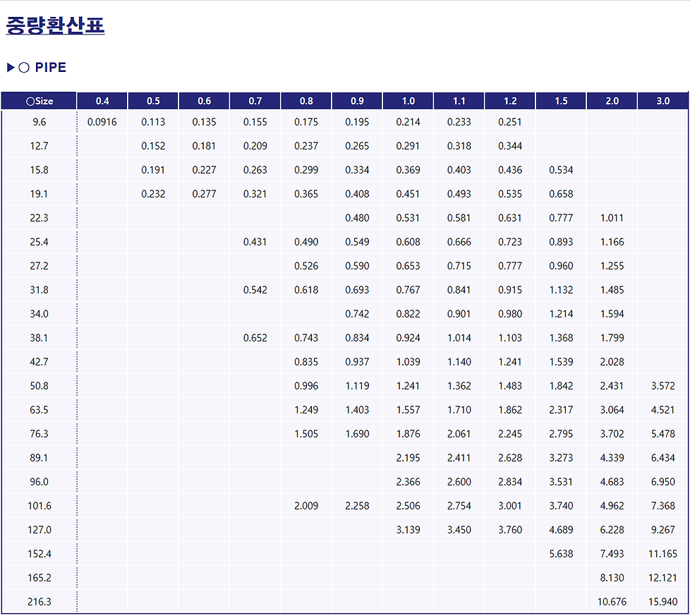The height and width of the screenshot is (616, 690).
Task: Click the circle symbol beside PIPE heading
Action: point(24,67)
